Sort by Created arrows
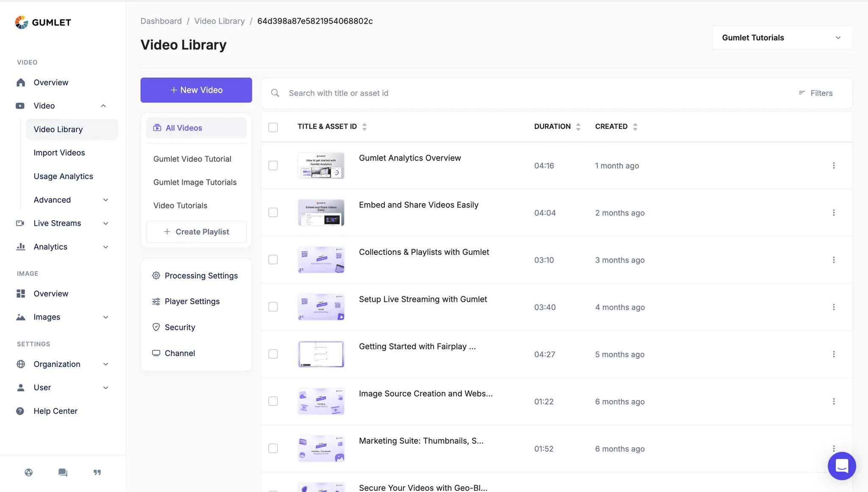 635,127
